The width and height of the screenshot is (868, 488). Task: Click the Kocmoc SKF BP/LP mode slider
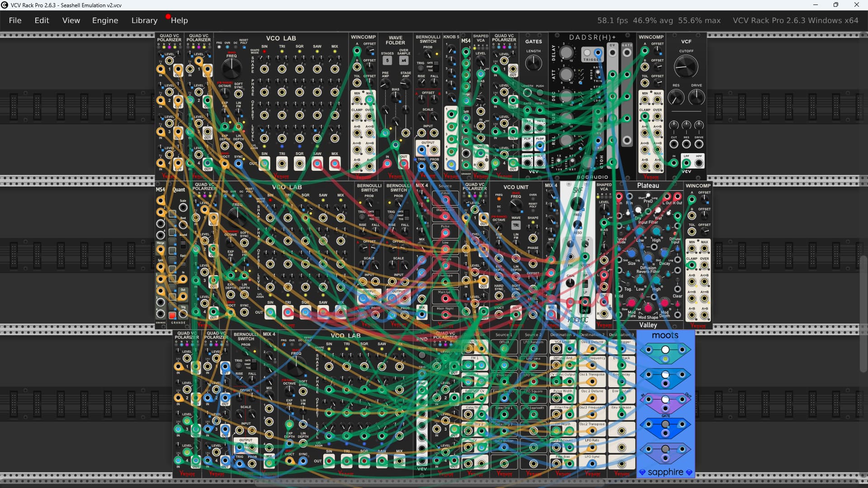585,284
